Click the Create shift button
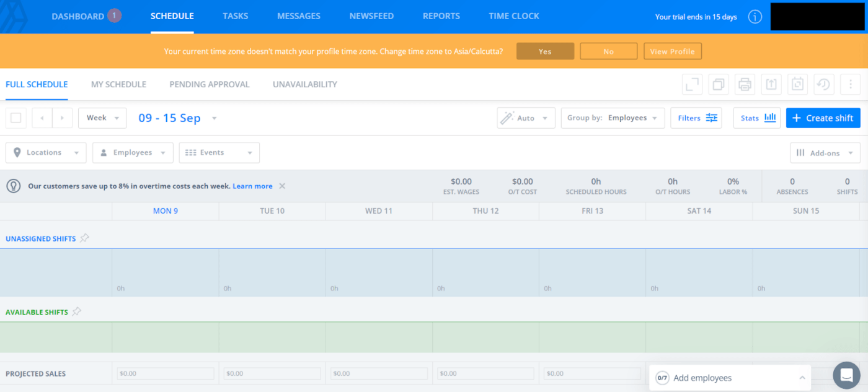 (823, 118)
